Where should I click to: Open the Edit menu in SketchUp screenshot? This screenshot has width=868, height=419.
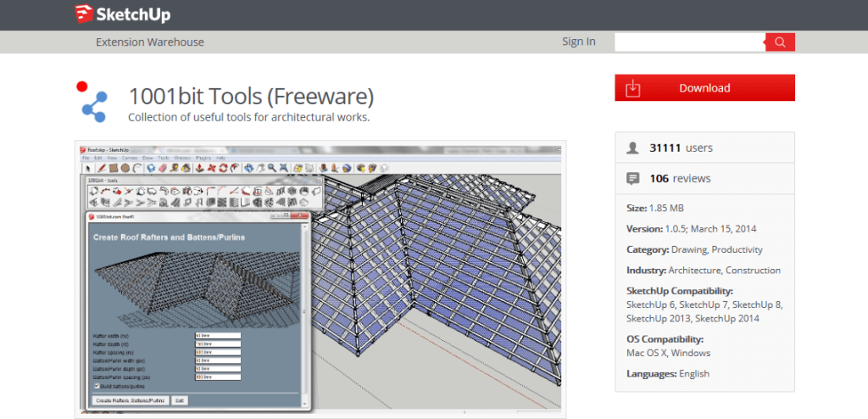[98, 158]
